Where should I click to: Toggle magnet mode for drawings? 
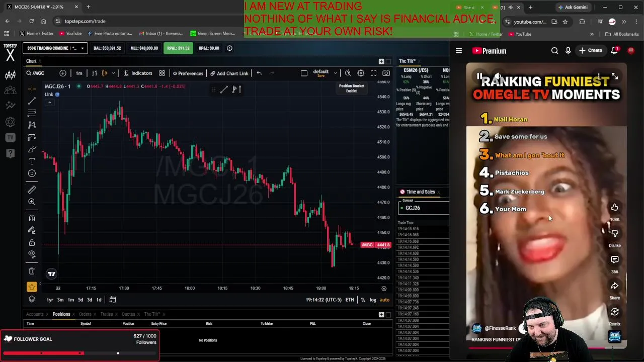(32, 218)
